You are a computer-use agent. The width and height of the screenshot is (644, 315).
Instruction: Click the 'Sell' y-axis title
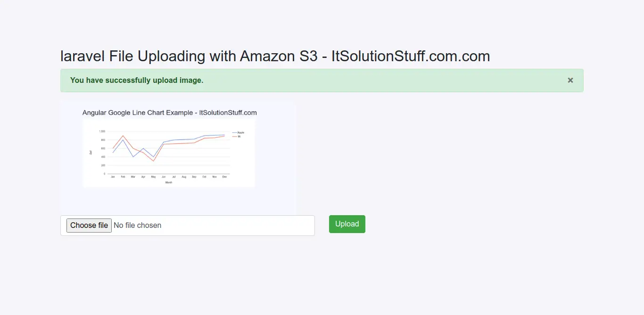(91, 152)
